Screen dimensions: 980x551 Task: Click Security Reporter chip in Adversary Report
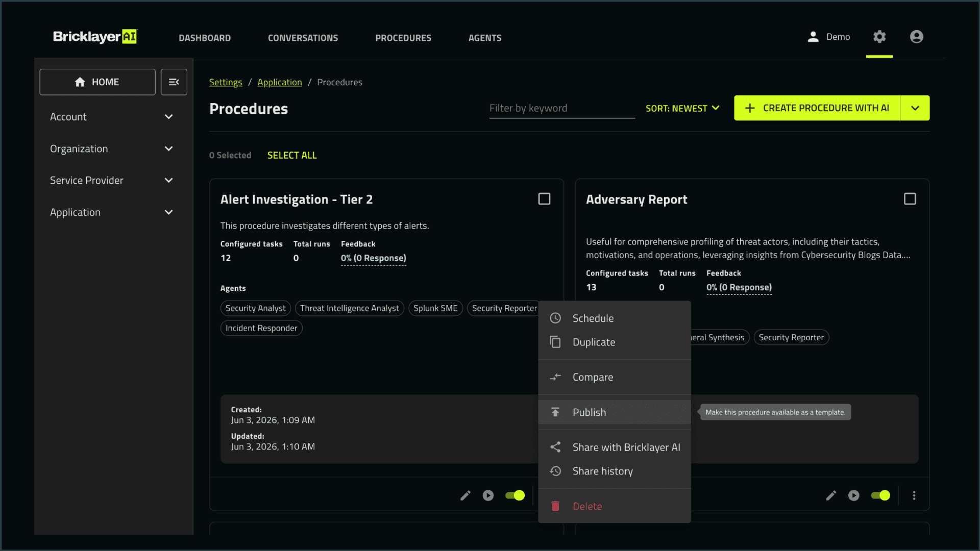click(791, 338)
